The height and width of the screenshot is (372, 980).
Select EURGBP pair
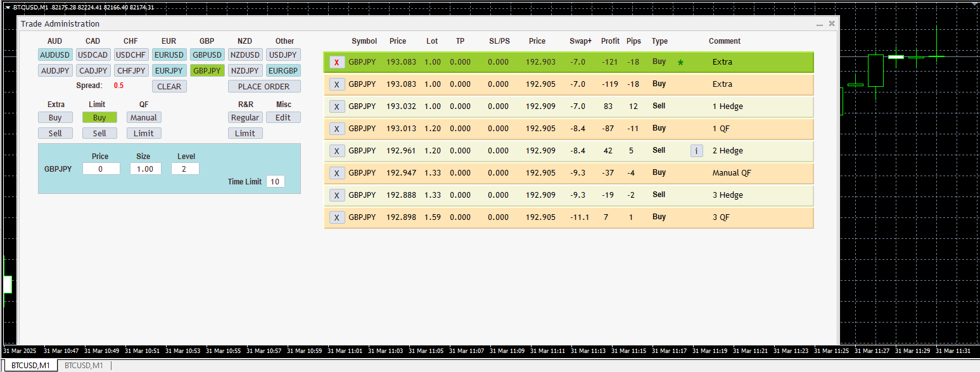283,71
